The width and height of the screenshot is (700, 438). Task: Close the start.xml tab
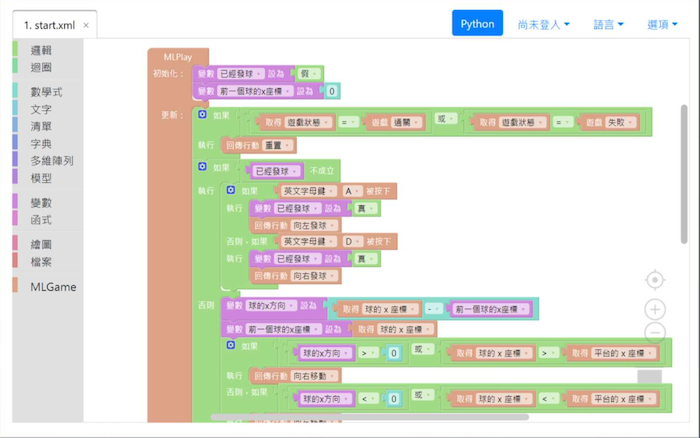[86, 25]
